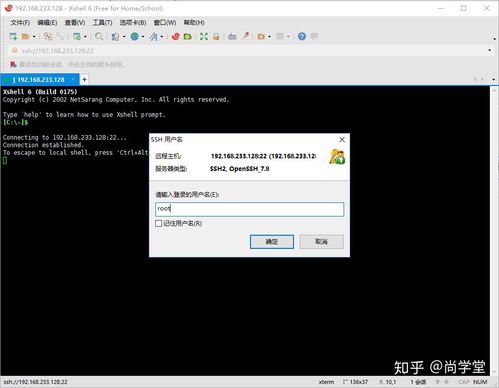Click the username input field containing root

[249, 209]
